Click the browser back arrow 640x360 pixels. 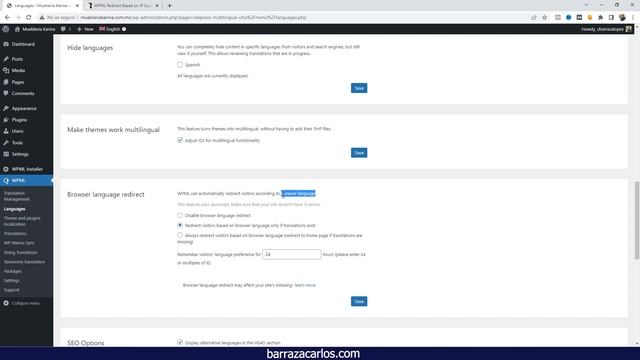7,18
